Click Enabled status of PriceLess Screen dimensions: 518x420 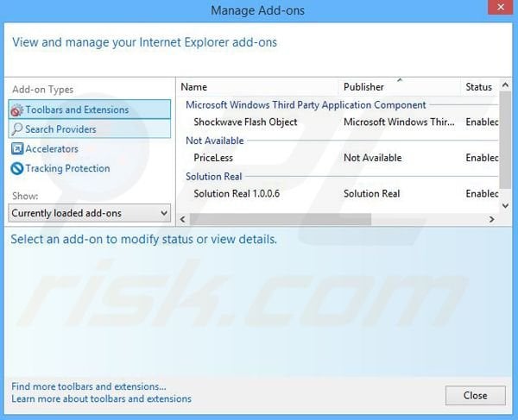pos(482,158)
